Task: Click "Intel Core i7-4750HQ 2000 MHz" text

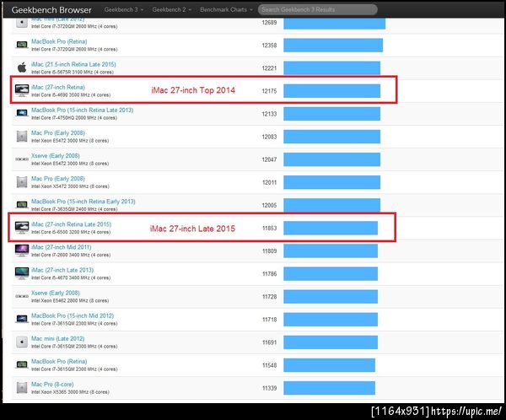Action: [64, 118]
